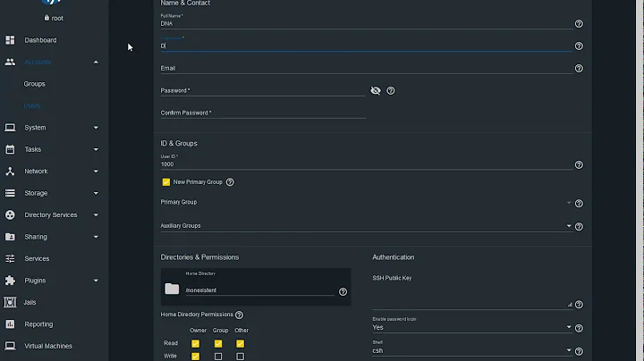
Task: Expand the System menu arrow
Action: tap(96, 128)
